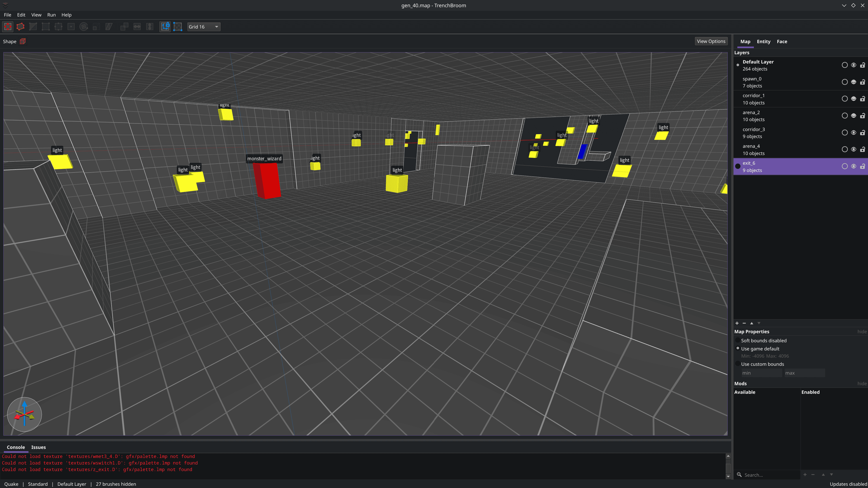Lock the arena_2 layer
Image resolution: width=868 pixels, height=488 pixels.
pos(862,115)
